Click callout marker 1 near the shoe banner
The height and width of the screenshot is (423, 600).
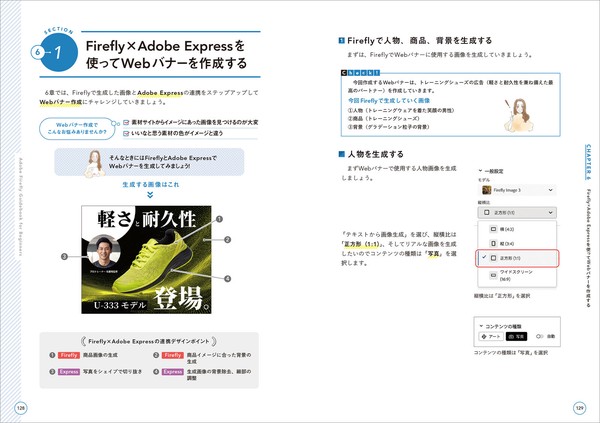[x=219, y=219]
